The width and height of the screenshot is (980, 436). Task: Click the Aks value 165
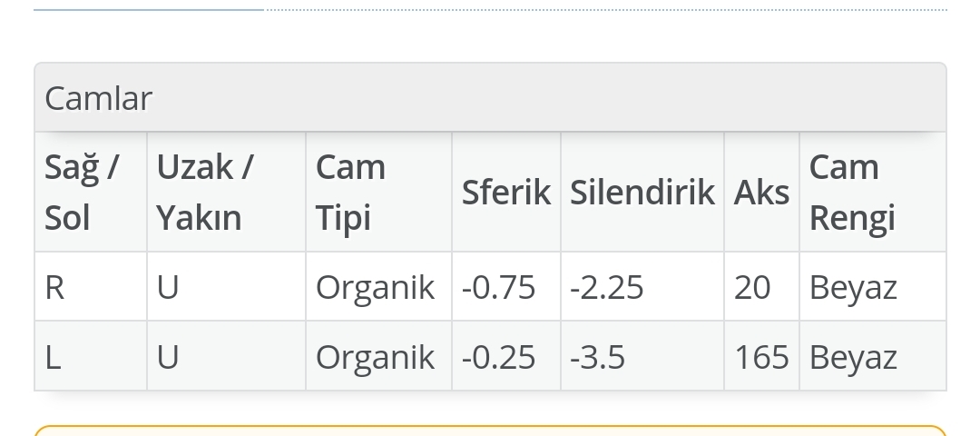[x=762, y=357]
